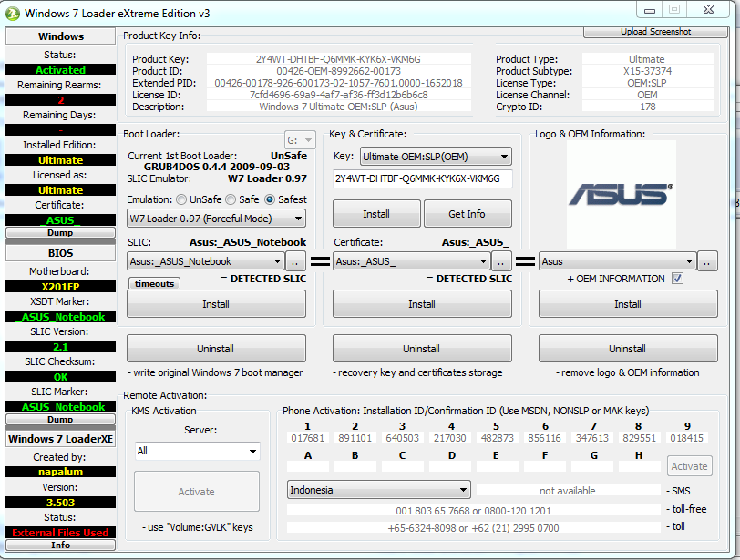
Task: Click the Logo & OEM Install button
Action: (x=628, y=304)
